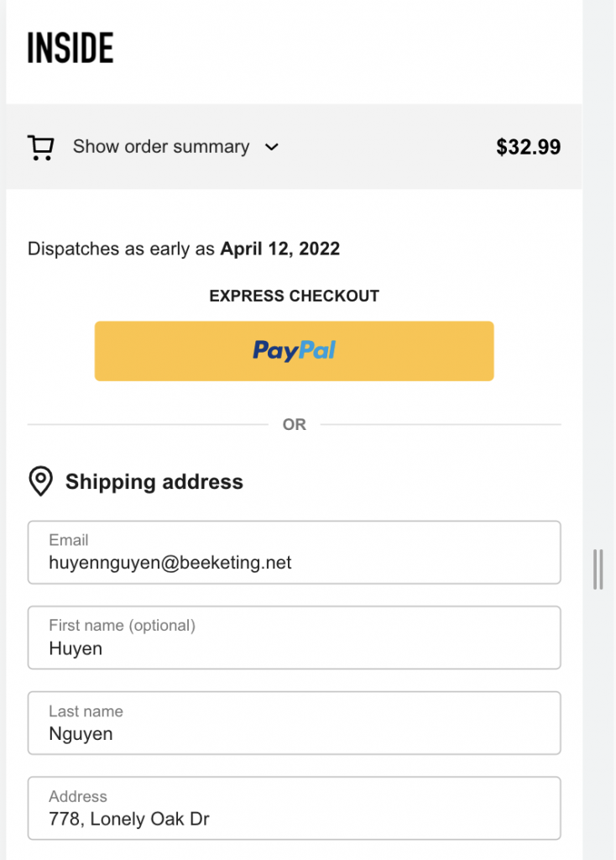Viewport: 616px width, 860px height.
Task: Click the huyennguyen@beeketing.net email text
Action: click(x=170, y=563)
